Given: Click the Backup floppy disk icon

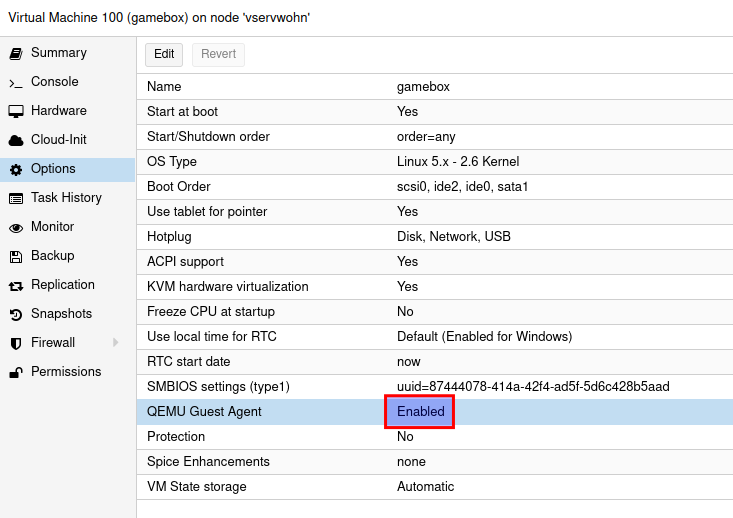Looking at the screenshot, I should (16, 256).
